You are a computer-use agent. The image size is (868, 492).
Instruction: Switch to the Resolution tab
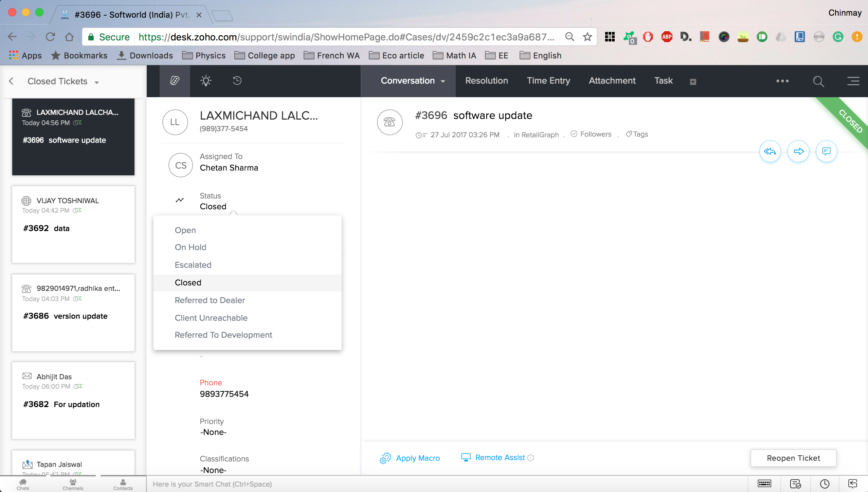tap(486, 81)
